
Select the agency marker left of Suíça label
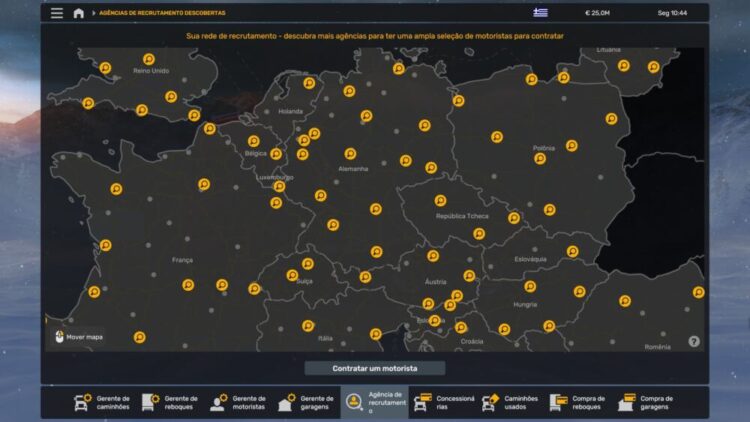point(292,275)
